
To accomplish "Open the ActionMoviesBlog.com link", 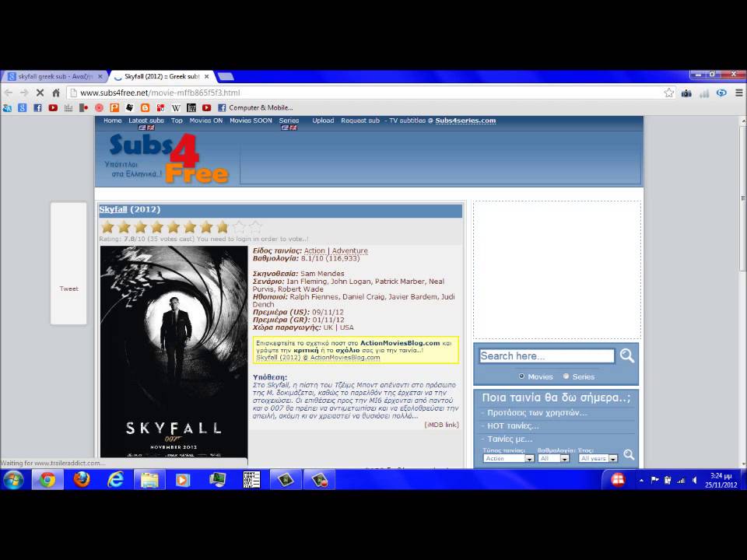I will [x=400, y=343].
